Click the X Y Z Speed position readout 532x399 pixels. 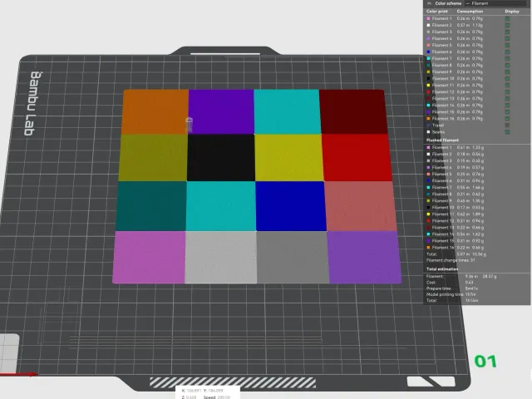coord(207,393)
